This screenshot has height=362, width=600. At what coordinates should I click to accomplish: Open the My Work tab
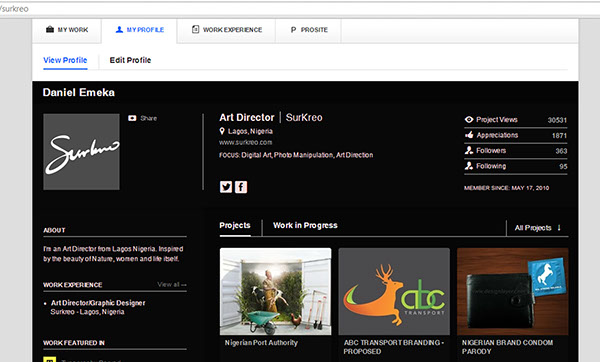pos(67,30)
